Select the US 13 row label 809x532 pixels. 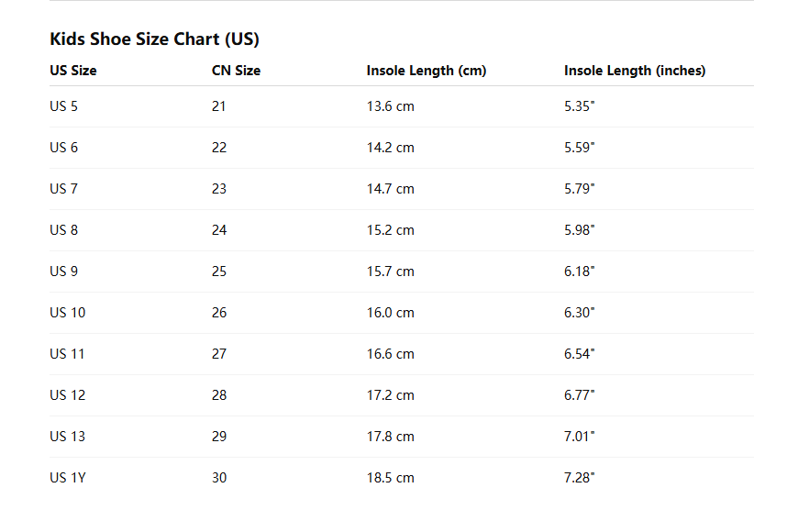[68, 437]
